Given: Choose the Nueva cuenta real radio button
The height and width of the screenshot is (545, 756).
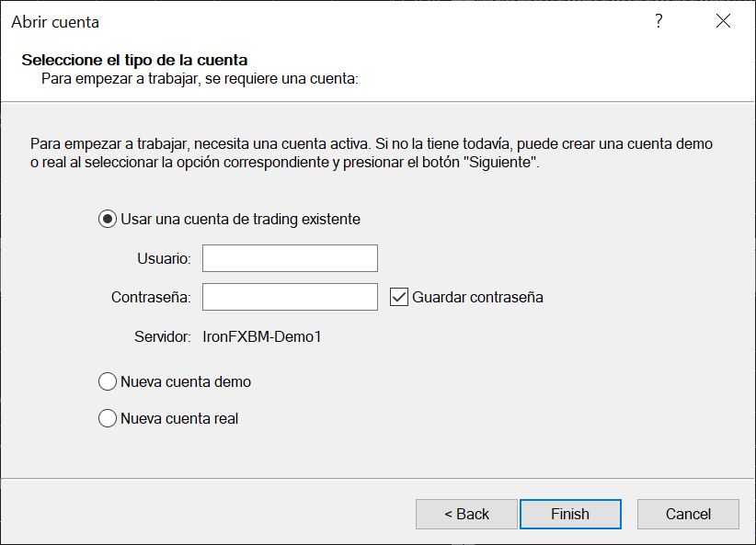Looking at the screenshot, I should [108, 418].
